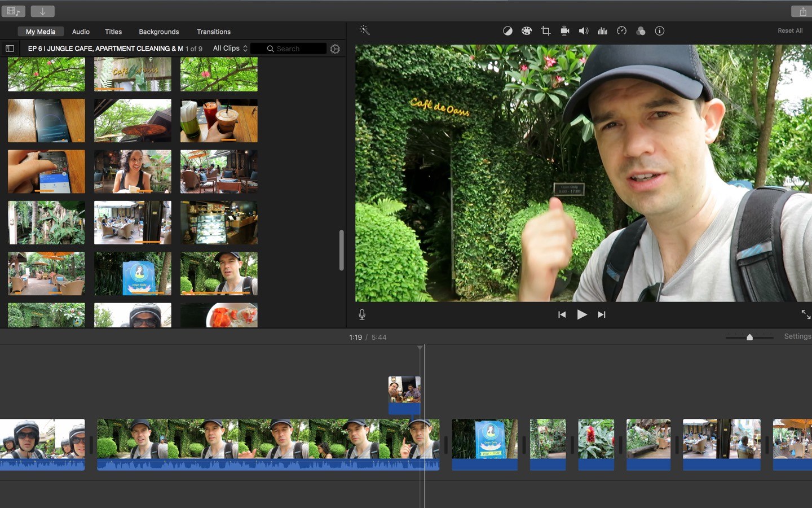Screen dimensions: 812x508
Task: Adjust the timeline zoom slider
Action: [749, 337]
